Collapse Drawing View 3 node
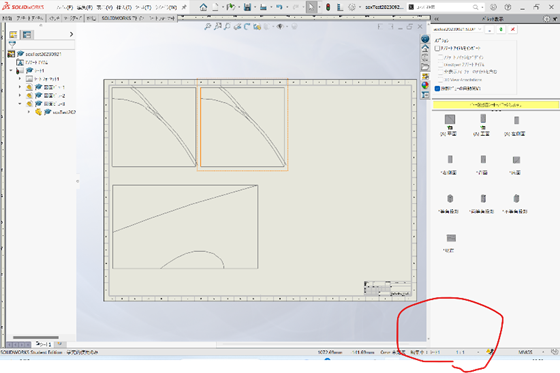 point(20,104)
